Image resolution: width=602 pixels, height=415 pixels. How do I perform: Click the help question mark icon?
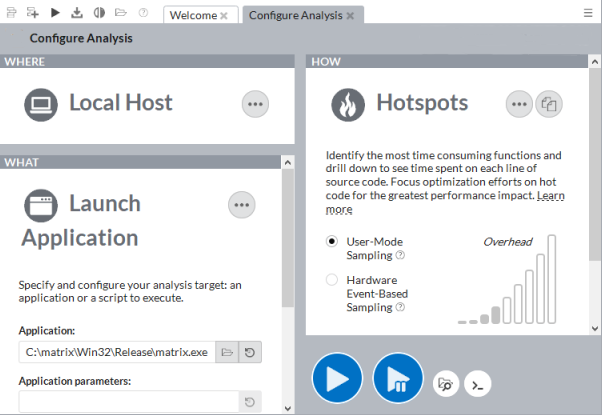point(143,13)
